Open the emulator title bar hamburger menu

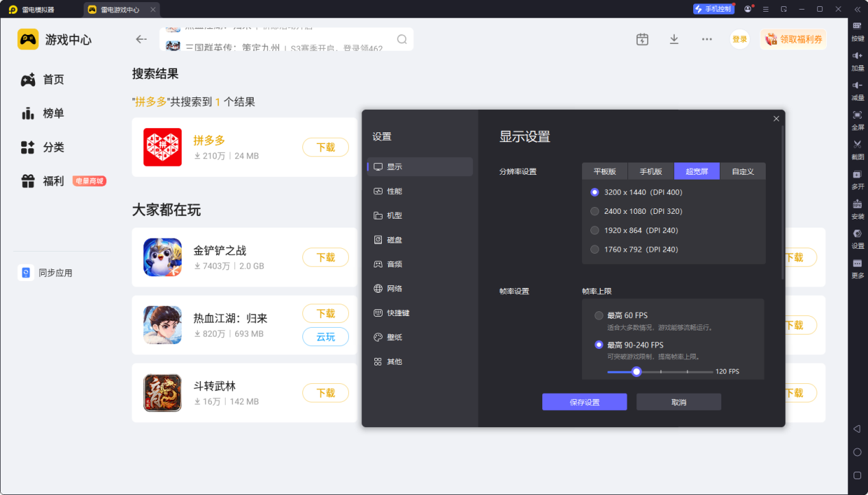[x=766, y=9]
